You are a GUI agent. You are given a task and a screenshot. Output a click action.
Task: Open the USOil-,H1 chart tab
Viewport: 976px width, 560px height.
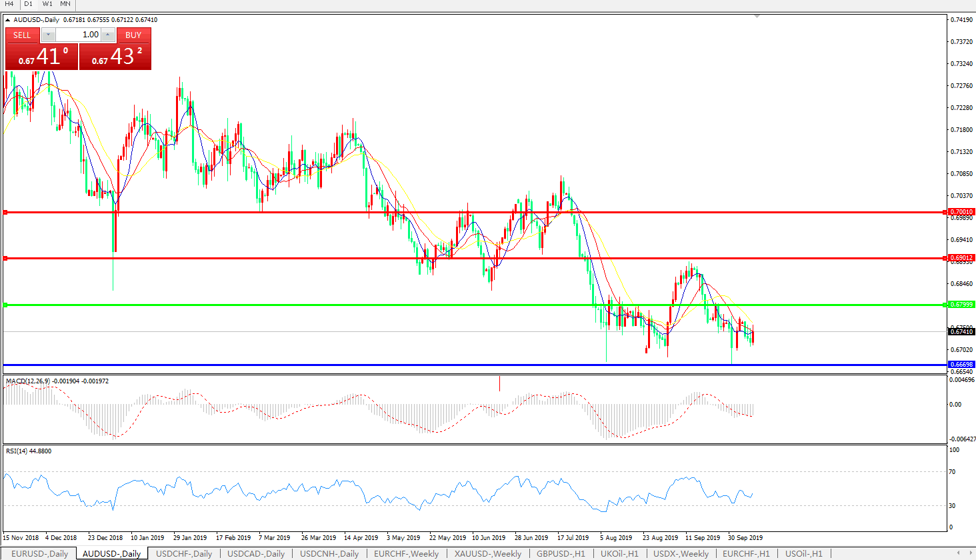[x=803, y=553]
